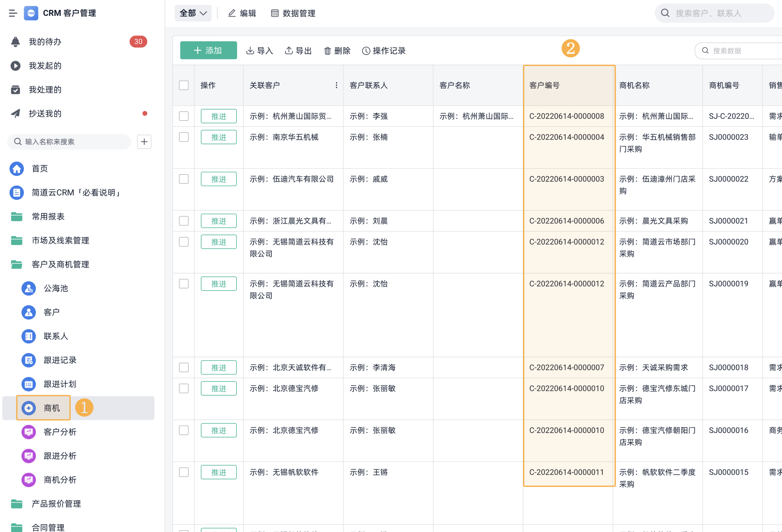Click plus icon beside sidebar search
The height and width of the screenshot is (532, 782).
click(144, 142)
